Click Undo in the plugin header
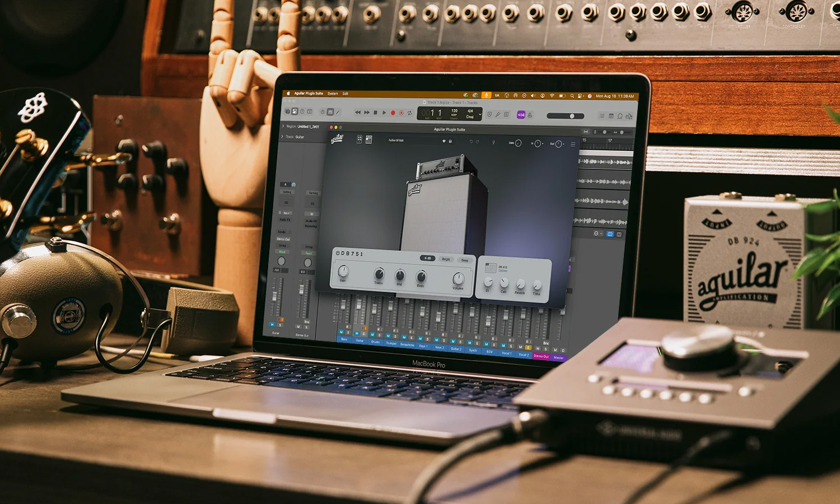The width and height of the screenshot is (840, 504). (x=471, y=142)
